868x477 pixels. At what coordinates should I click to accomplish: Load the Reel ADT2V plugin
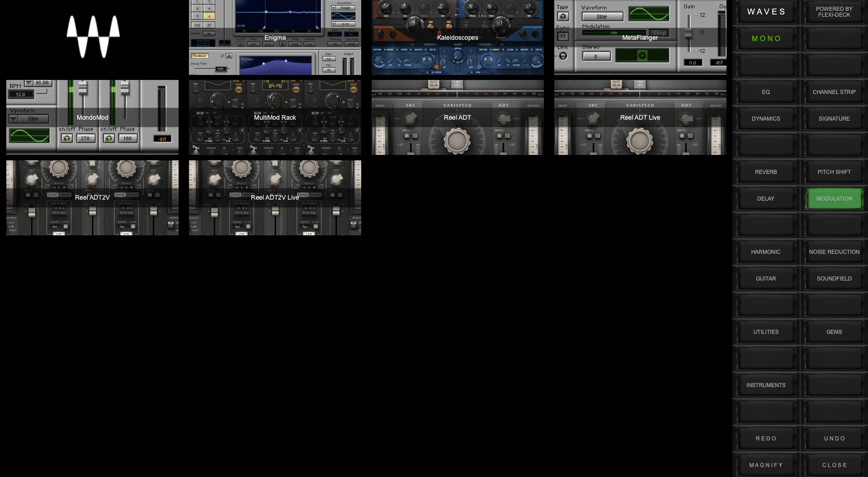pos(92,197)
